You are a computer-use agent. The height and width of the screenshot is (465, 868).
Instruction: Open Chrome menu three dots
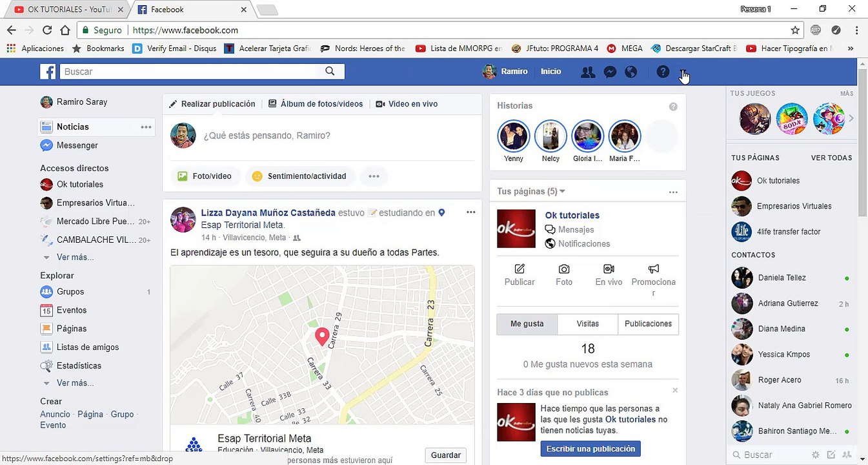tap(856, 30)
